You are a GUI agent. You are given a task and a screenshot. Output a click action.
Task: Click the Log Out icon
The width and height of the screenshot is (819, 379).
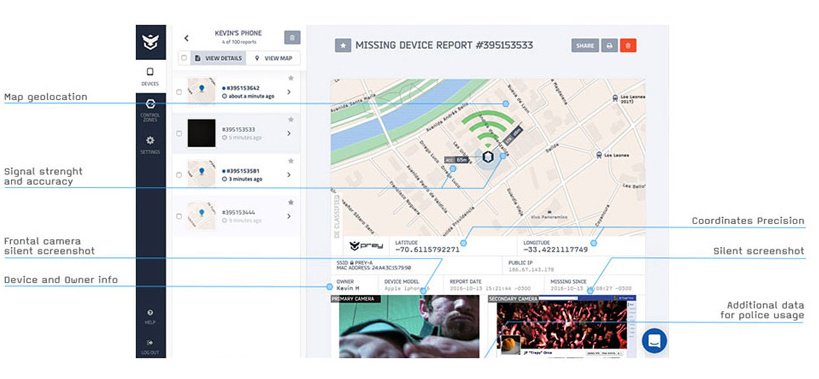coord(150,347)
